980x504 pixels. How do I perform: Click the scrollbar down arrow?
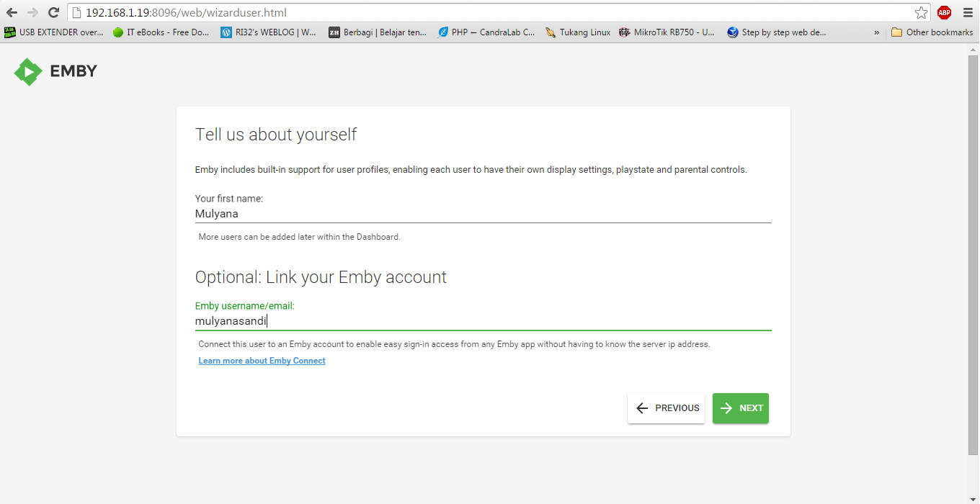pos(974,498)
